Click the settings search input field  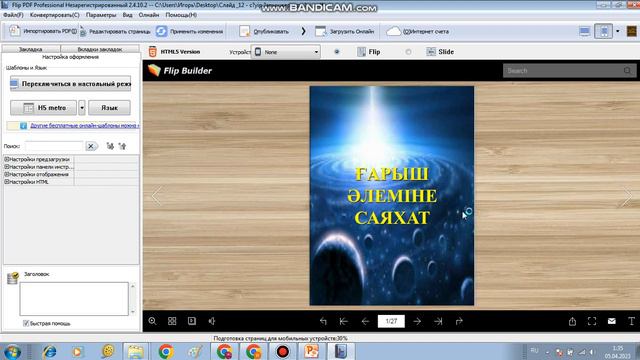(54, 146)
